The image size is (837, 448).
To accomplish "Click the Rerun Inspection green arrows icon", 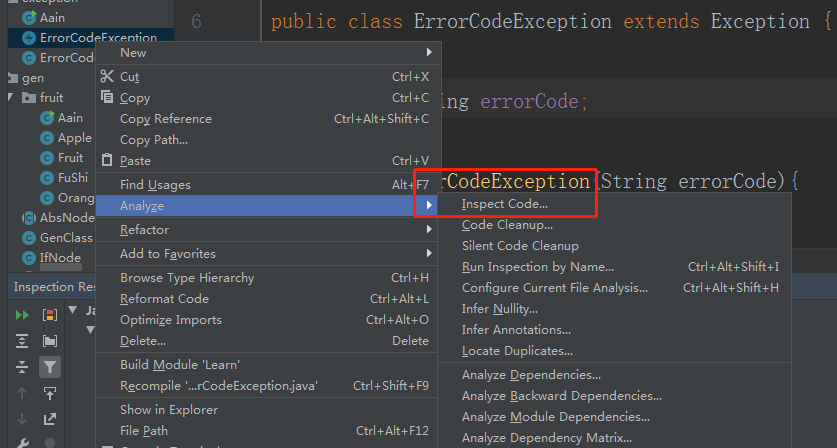I will (x=22, y=315).
